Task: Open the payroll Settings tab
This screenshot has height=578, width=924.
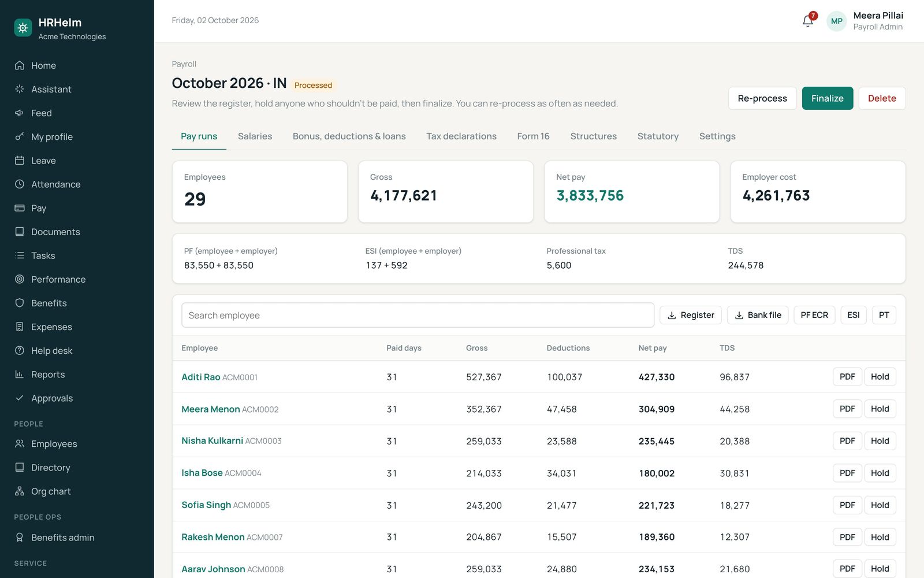Action: point(717,136)
